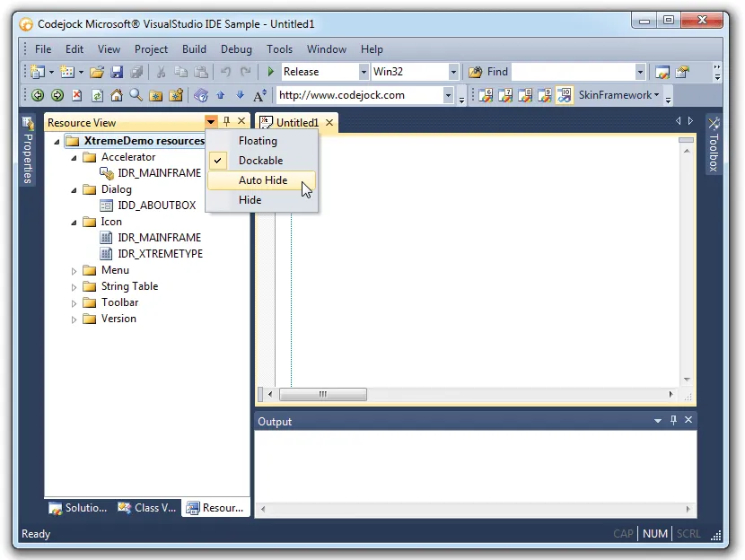Select theme icon number 10

tap(565, 95)
